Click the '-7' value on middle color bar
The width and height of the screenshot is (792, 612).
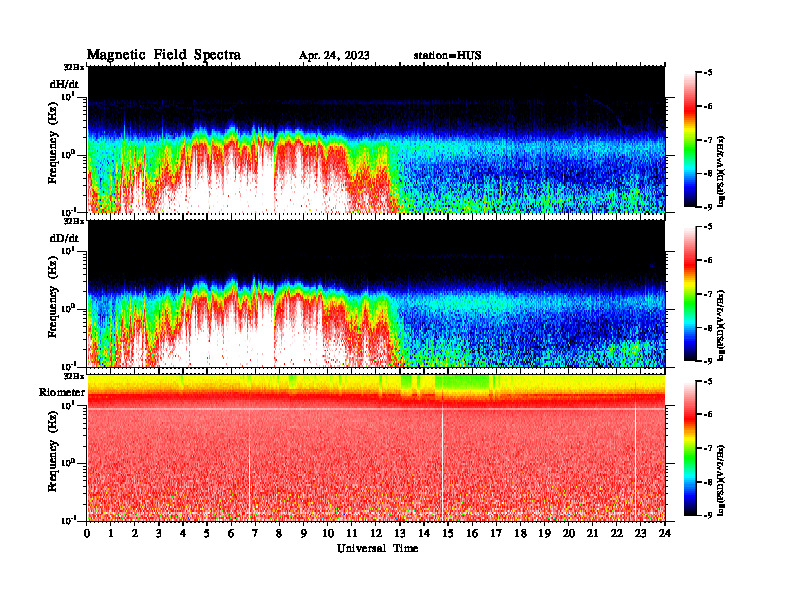click(708, 293)
